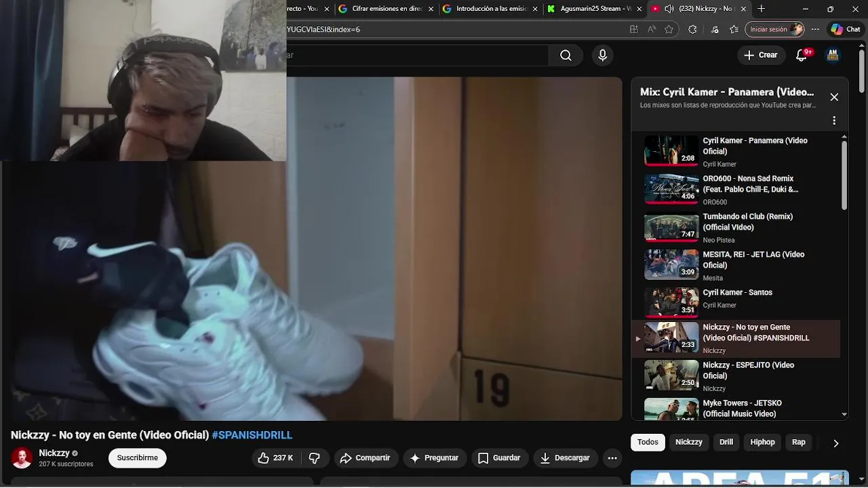Open a new browser tab
Image resolution: width=868 pixels, height=488 pixels.
(762, 9)
